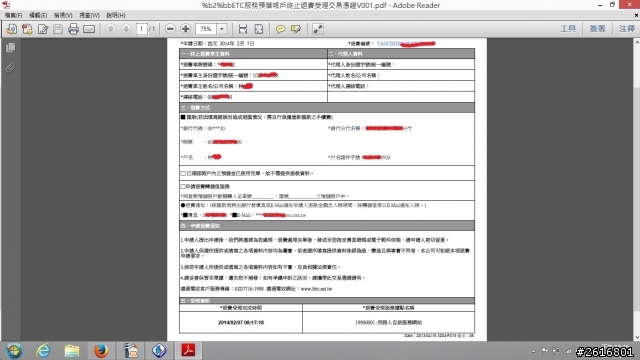Zoom out with the minus button
The width and height of the screenshot is (640, 360).
tap(170, 29)
